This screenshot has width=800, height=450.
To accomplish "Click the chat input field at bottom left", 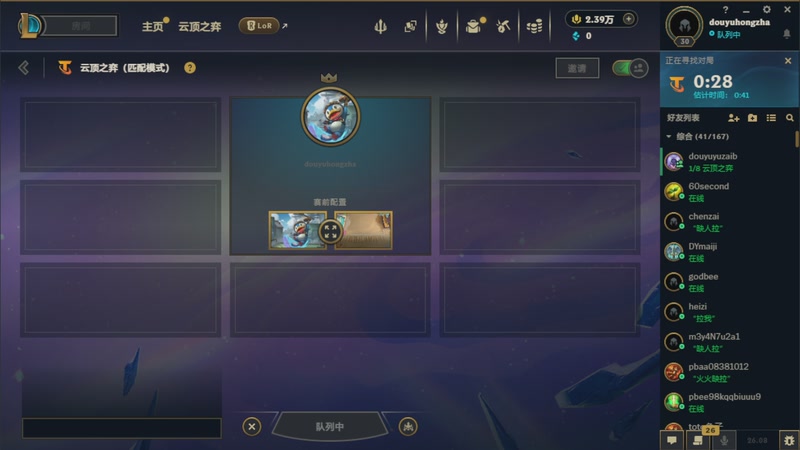I will tap(121, 428).
